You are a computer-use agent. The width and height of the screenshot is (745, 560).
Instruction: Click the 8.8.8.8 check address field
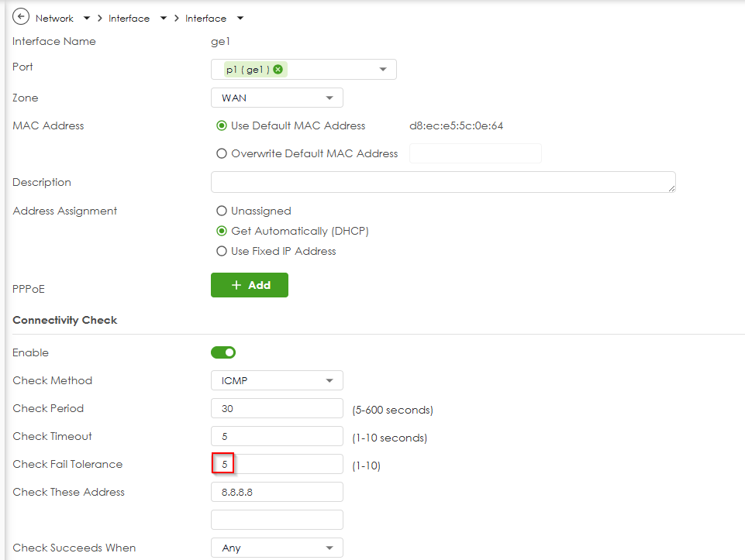coord(277,492)
